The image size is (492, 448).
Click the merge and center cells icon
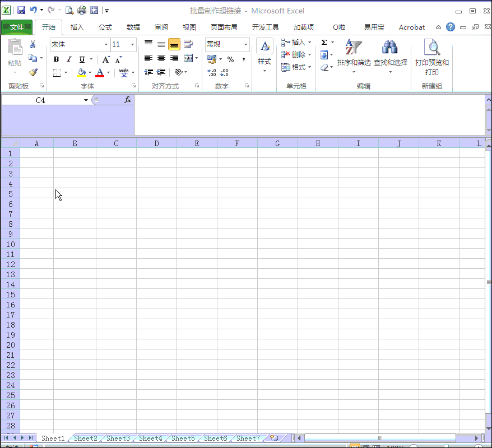click(188, 58)
